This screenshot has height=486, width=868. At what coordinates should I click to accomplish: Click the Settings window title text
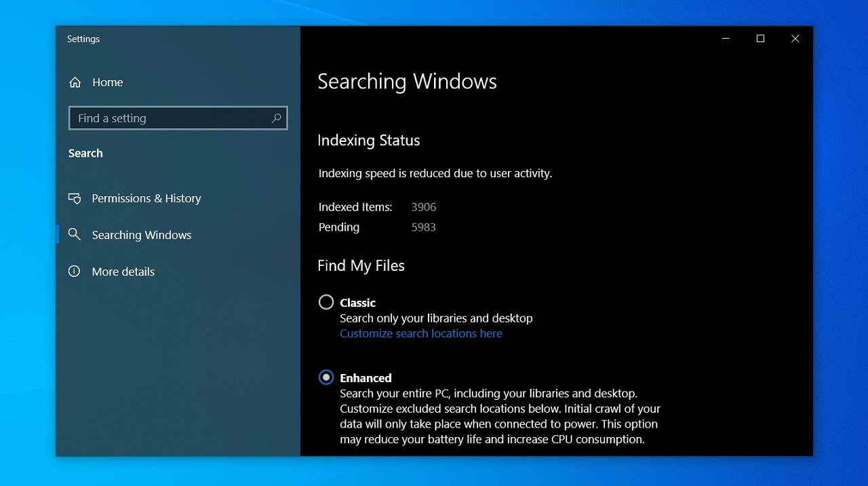tap(83, 39)
